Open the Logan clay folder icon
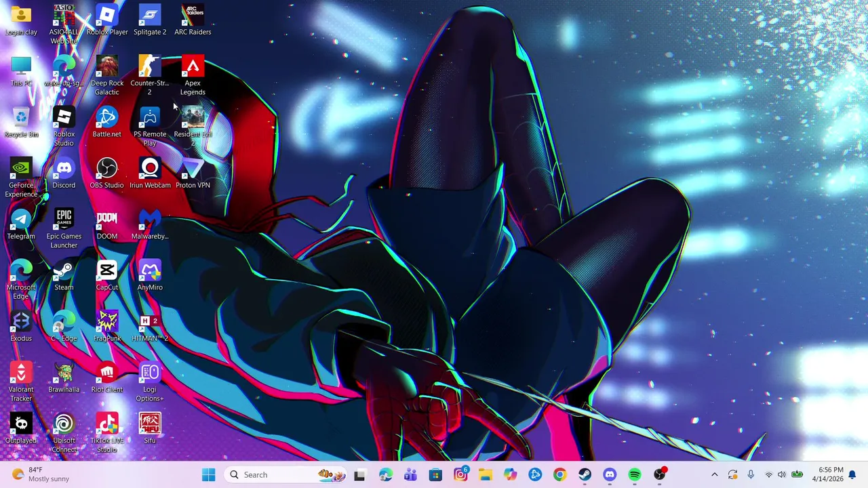The height and width of the screenshot is (488, 868). 21,20
